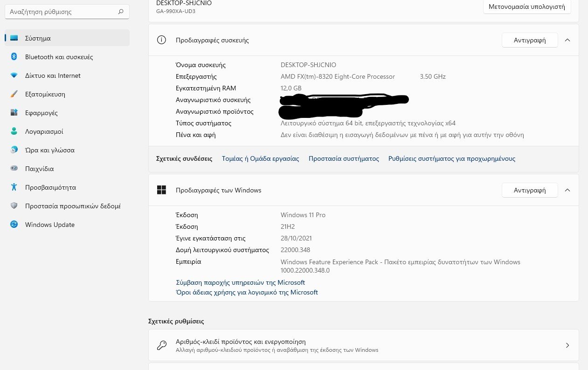588x370 pixels.
Task: Select the 1000.22000.348.0 version text
Action: point(305,270)
